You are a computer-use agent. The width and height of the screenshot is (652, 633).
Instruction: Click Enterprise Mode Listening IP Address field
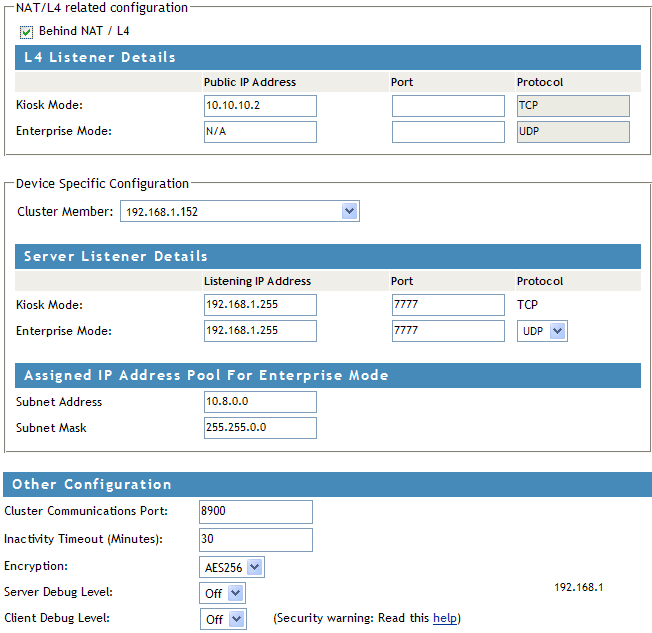[x=260, y=331]
